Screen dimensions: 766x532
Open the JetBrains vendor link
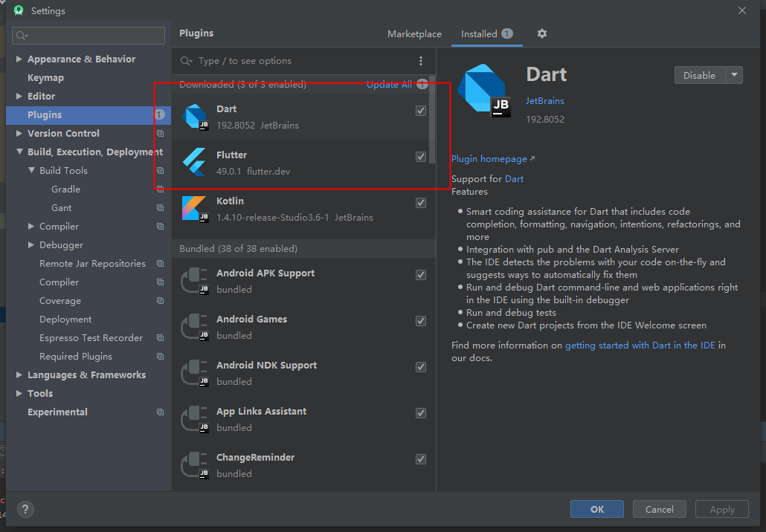click(544, 100)
